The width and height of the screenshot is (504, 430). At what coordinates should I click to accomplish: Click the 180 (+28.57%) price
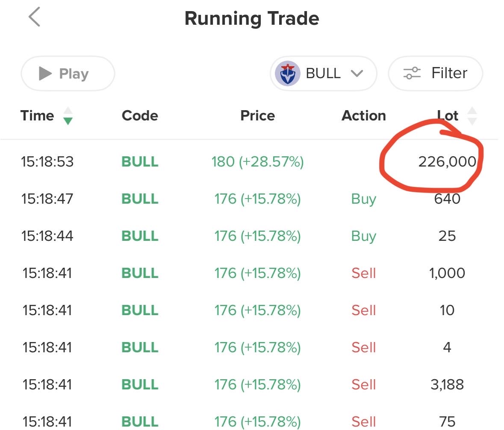point(257,162)
